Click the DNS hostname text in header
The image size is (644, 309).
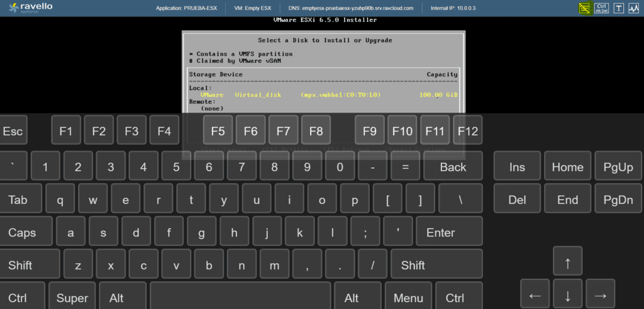click(352, 8)
